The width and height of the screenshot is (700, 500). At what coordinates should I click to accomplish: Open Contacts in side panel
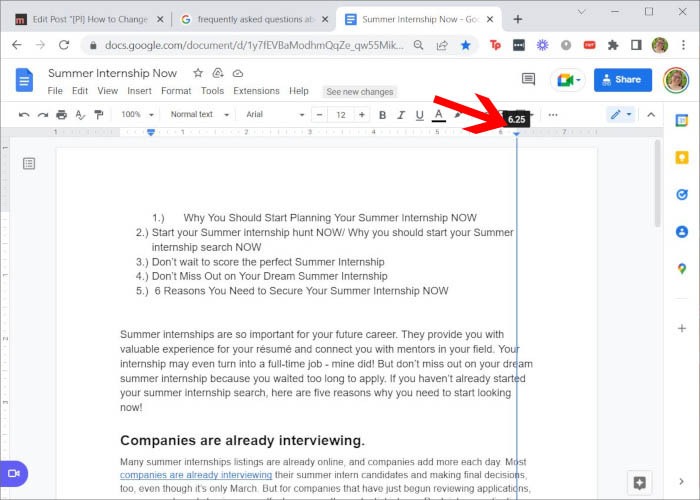(682, 232)
